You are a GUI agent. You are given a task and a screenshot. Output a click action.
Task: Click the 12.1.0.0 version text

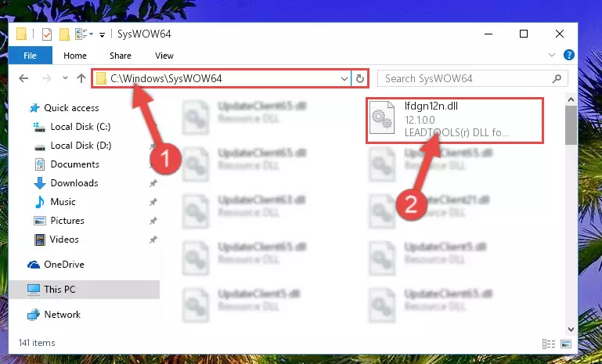[420, 120]
